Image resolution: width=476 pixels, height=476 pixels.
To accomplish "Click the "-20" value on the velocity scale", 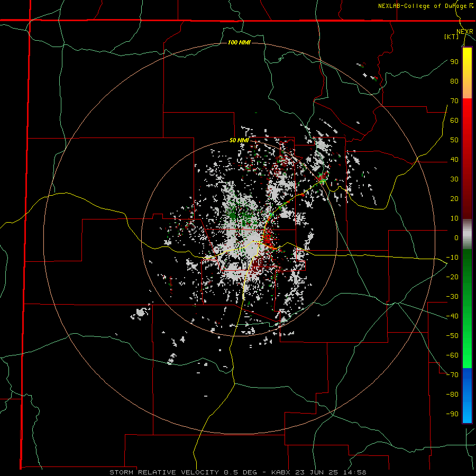I will 452,277.
